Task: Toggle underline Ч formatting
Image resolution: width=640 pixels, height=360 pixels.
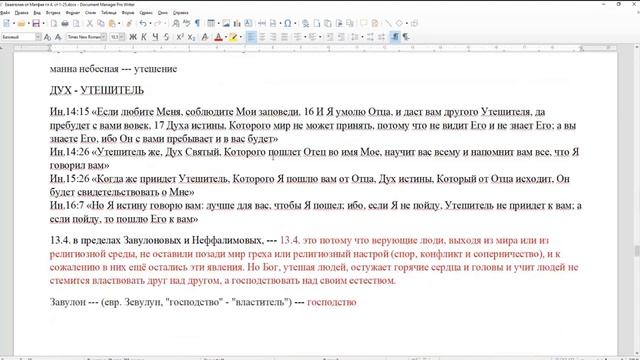Action: tap(156, 37)
